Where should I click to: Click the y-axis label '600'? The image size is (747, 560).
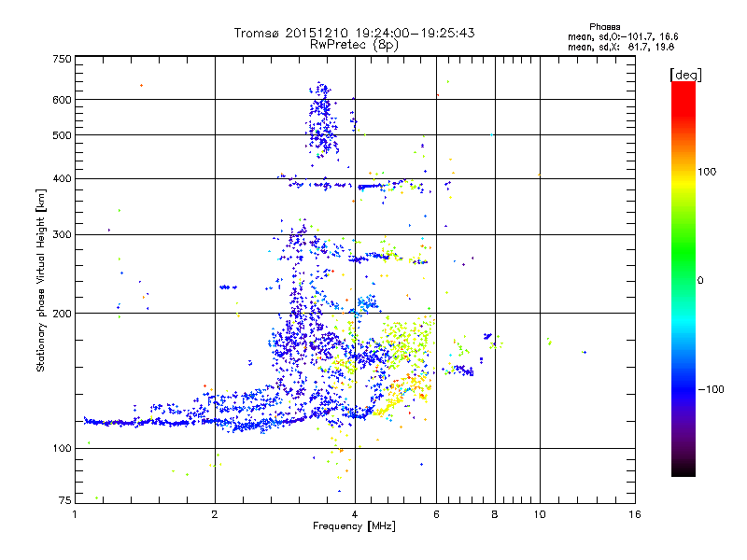pos(62,100)
